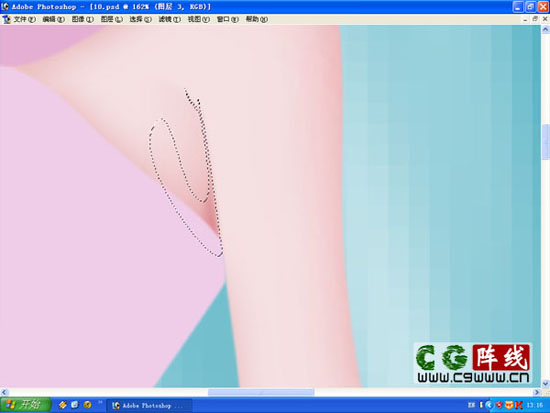This screenshot has width=550, height=413.
Task: Launch the round orange quick launch icon
Action: point(87,405)
